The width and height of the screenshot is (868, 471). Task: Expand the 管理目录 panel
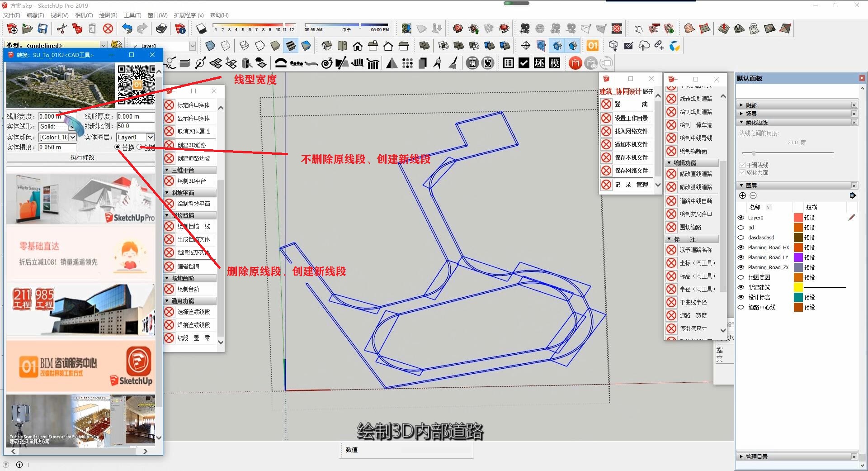coord(797,457)
